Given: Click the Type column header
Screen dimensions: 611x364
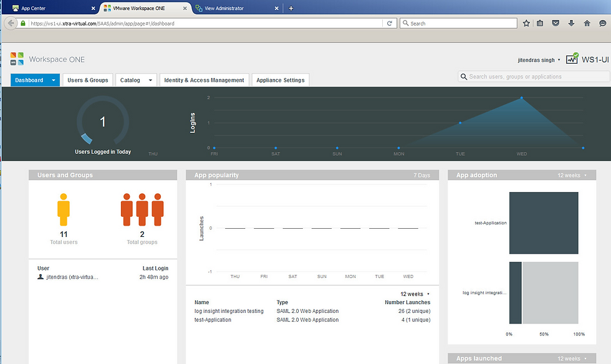Looking at the screenshot, I should click(282, 302).
